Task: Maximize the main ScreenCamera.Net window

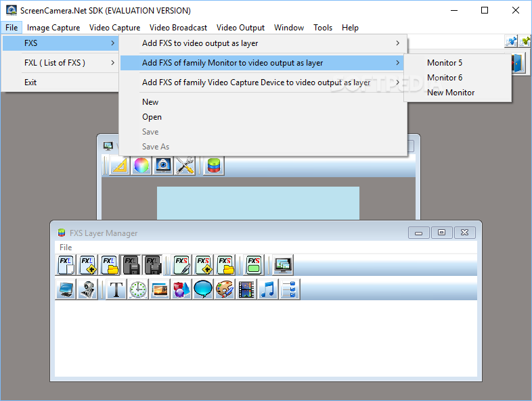Action: (x=485, y=10)
